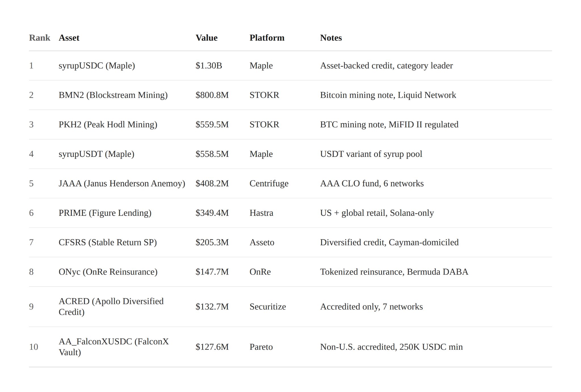Select the syrupUSDC (Maple) asset cell
Image resolution: width=581 pixels, height=392 pixels.
click(97, 66)
